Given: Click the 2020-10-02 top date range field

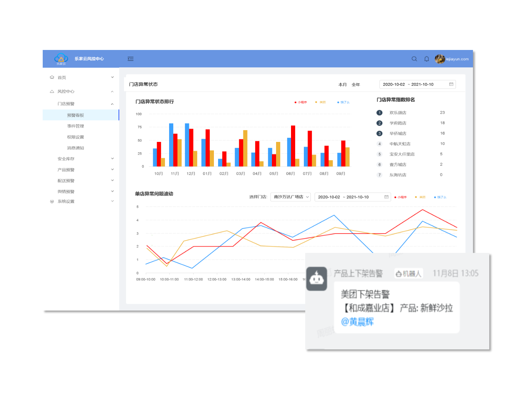Looking at the screenshot, I should 394,84.
